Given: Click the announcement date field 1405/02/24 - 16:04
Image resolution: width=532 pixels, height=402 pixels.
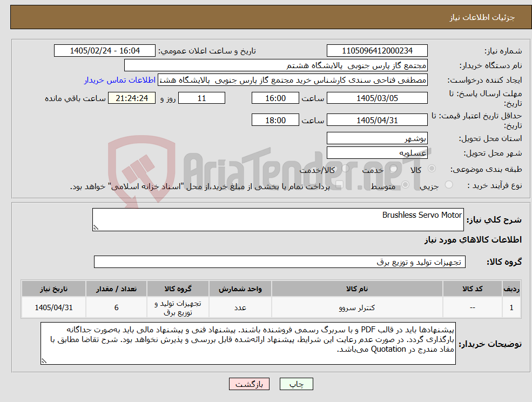Looking at the screenshot, I should tap(104, 51).
